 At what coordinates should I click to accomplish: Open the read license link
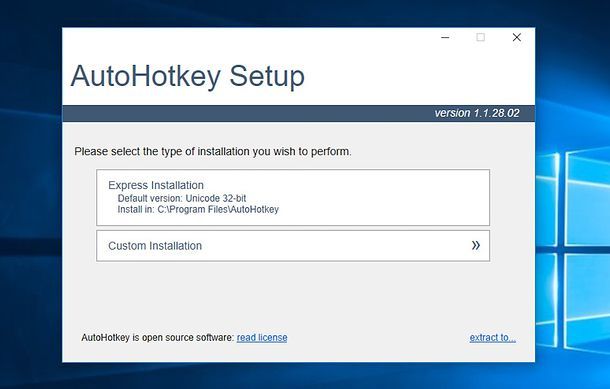tap(262, 337)
